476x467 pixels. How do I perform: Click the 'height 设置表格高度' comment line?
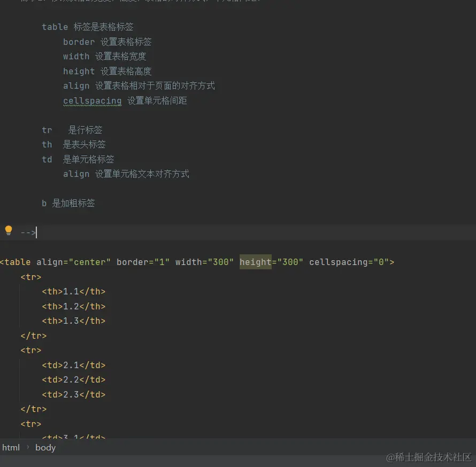click(107, 71)
